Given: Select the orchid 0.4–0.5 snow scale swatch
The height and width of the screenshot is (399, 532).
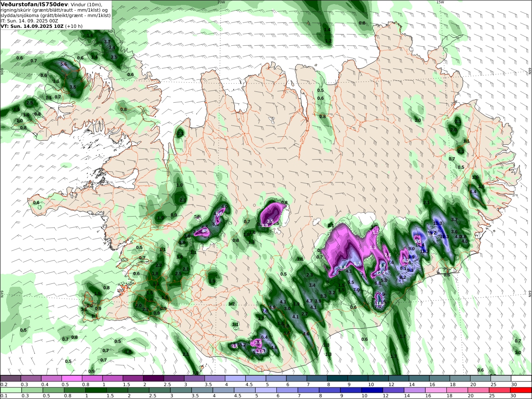Looking at the screenshot, I should point(52,378).
